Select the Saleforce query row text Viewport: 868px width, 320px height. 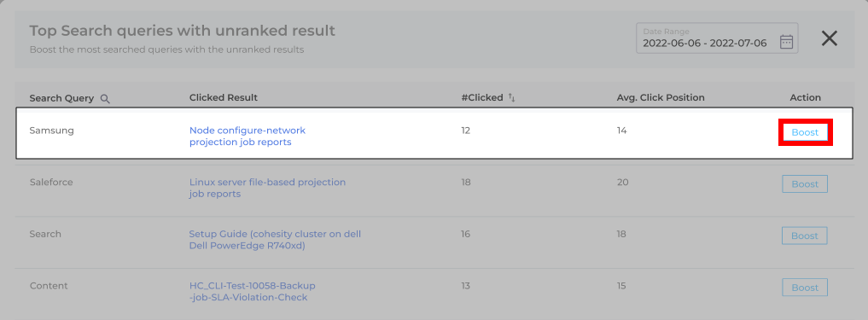51,182
